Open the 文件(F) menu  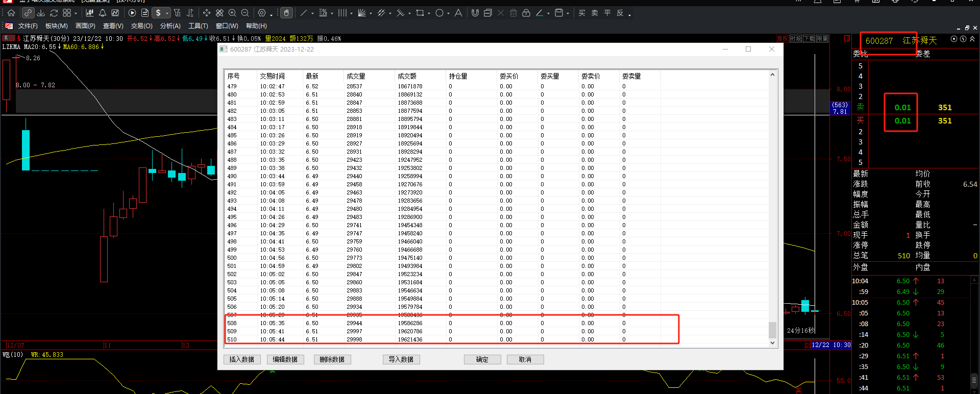pos(28,26)
